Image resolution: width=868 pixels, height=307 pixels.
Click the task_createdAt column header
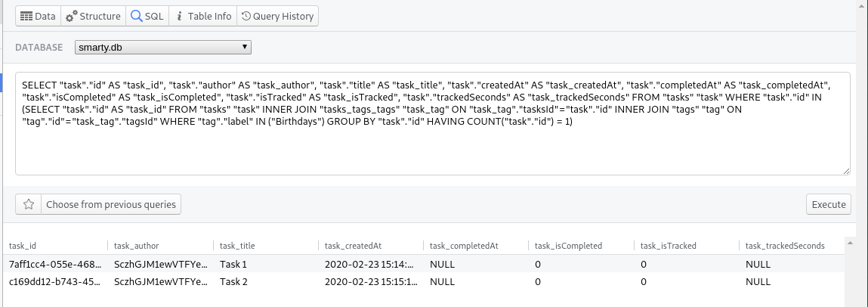(371, 246)
